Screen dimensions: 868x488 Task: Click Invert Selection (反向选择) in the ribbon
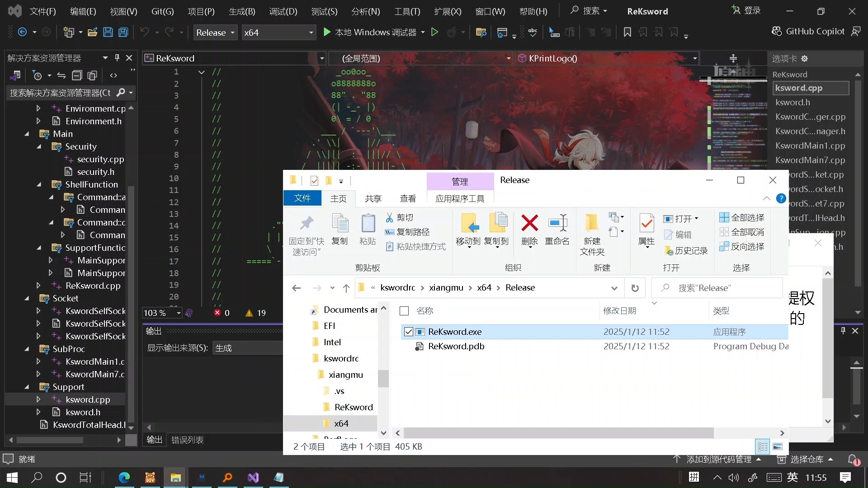[x=742, y=246]
